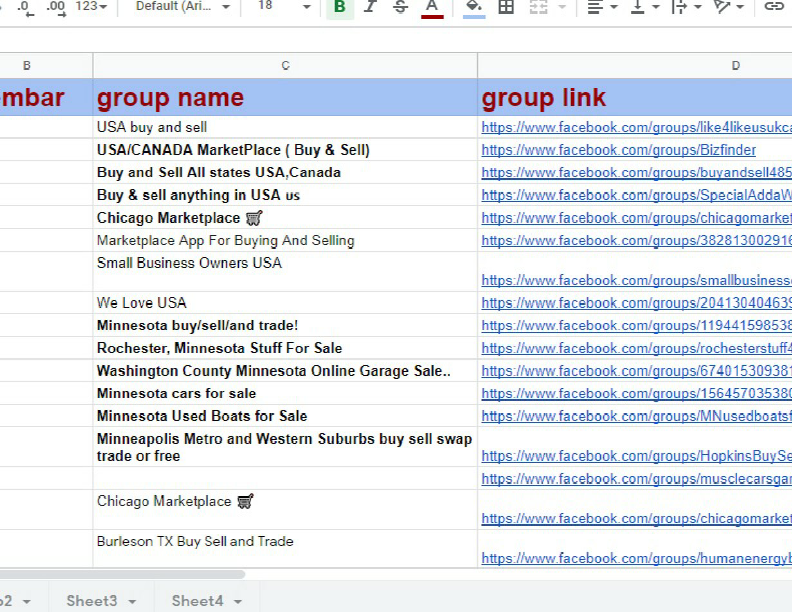The height and width of the screenshot is (612, 792).
Task: Select 'Rochester, Minnesota Stuff For Sale' cell
Action: (x=285, y=348)
